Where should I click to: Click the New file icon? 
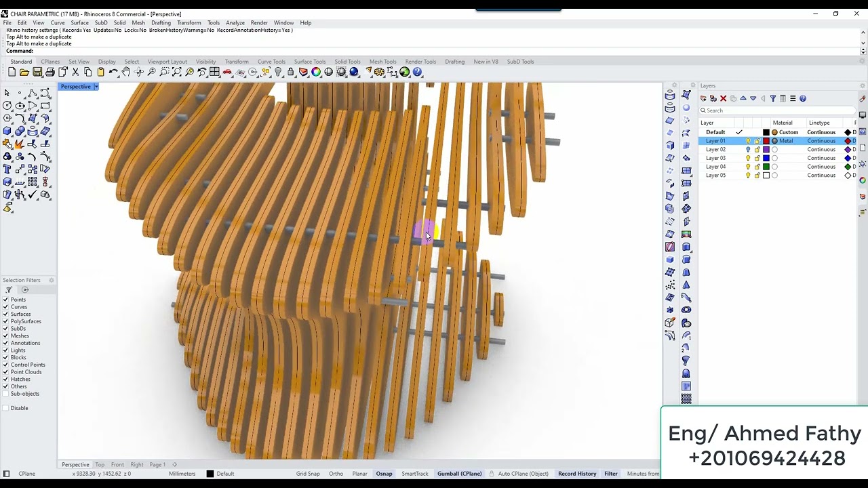[x=12, y=72]
